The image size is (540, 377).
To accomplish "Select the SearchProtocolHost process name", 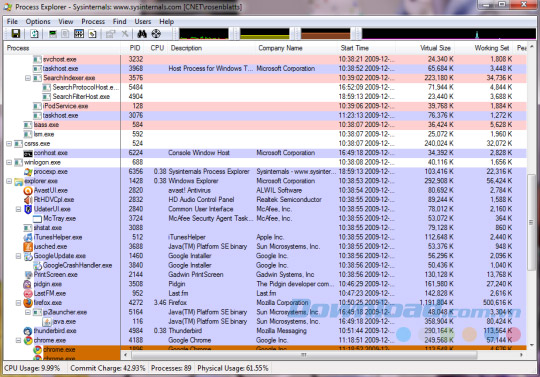I will click(85, 87).
